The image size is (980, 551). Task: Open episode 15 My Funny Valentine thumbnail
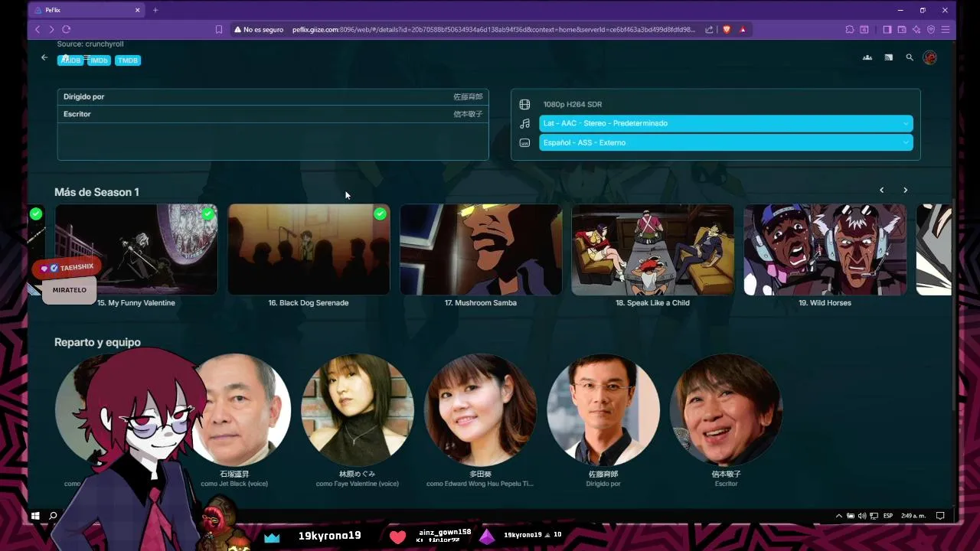click(x=136, y=249)
